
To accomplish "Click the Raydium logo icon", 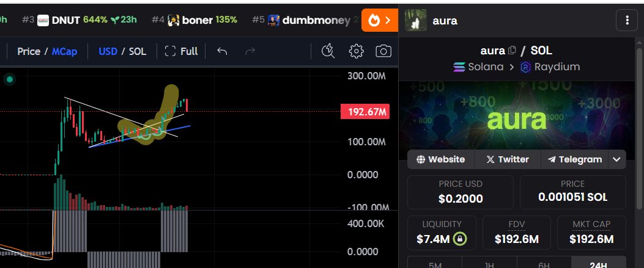I will 525,67.
